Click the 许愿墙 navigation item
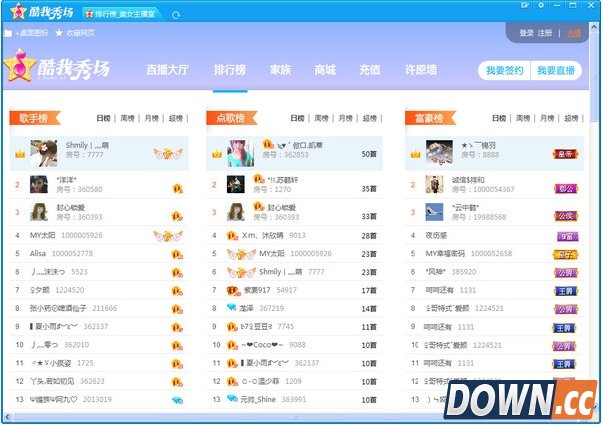The image size is (603, 425). (x=420, y=71)
